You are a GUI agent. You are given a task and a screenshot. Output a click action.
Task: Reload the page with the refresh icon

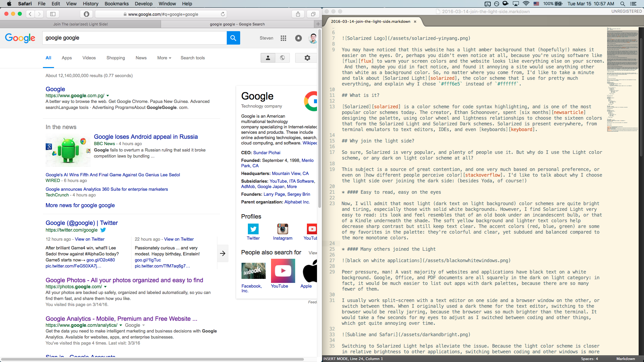pos(223,14)
